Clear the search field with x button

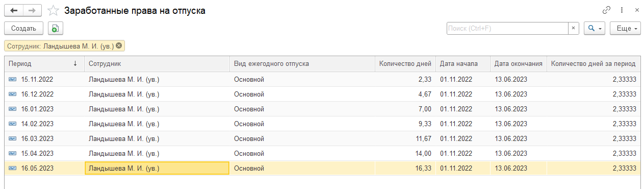click(x=574, y=29)
